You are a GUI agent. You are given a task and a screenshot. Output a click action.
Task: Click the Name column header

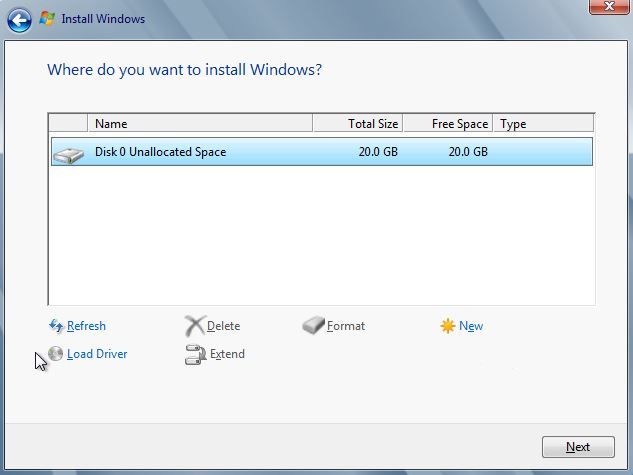pos(200,124)
